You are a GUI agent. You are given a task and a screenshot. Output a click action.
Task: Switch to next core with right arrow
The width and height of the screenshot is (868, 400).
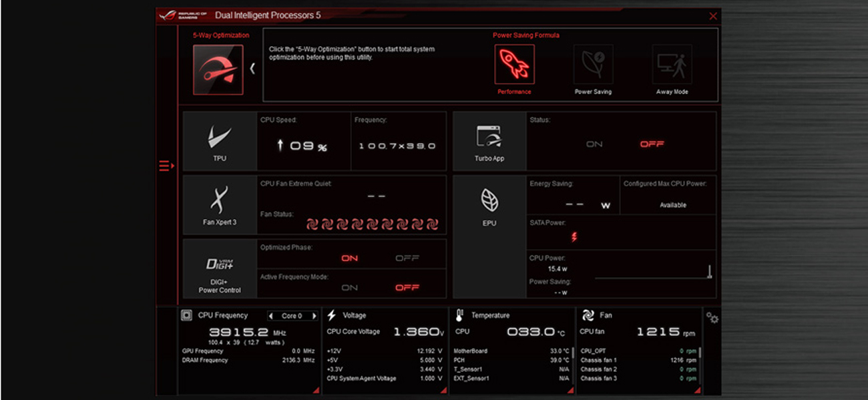(x=314, y=316)
